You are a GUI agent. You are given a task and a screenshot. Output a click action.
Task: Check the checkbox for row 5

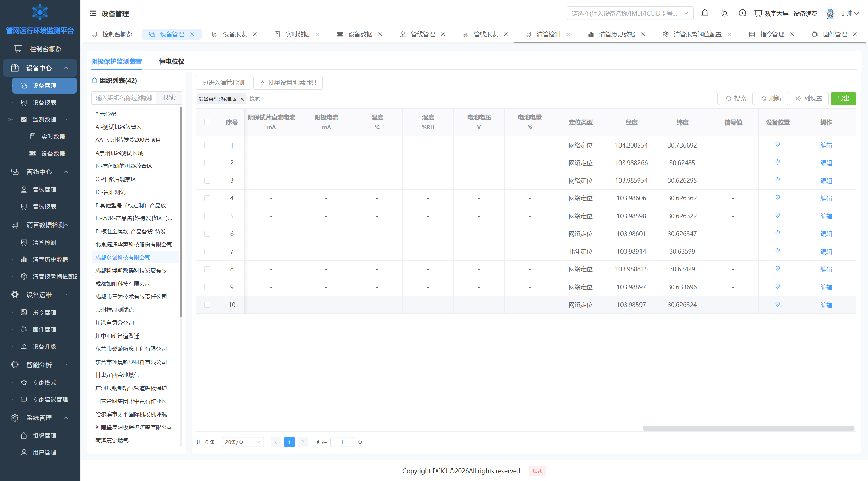(207, 216)
